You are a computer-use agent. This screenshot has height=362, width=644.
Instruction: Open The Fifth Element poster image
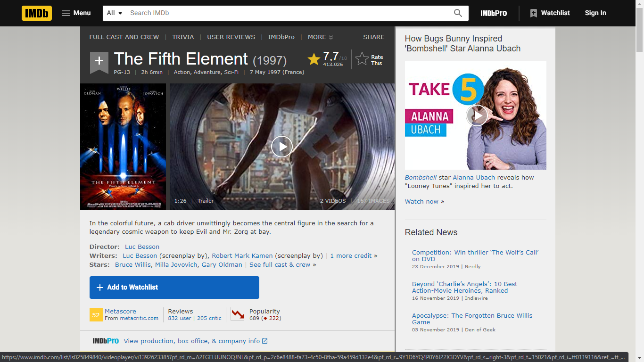(x=123, y=147)
